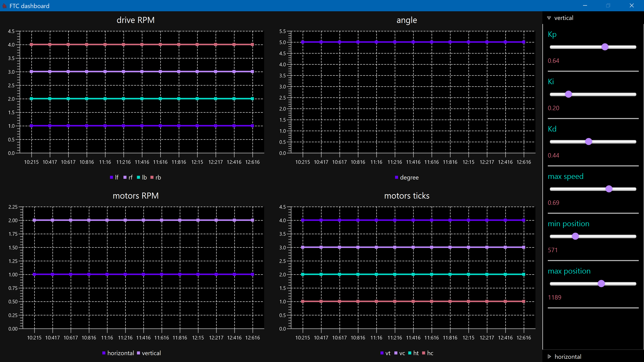Image resolution: width=644 pixels, height=362 pixels.
Task: Click the ht legend marker in motors ticks
Action: coord(410,353)
